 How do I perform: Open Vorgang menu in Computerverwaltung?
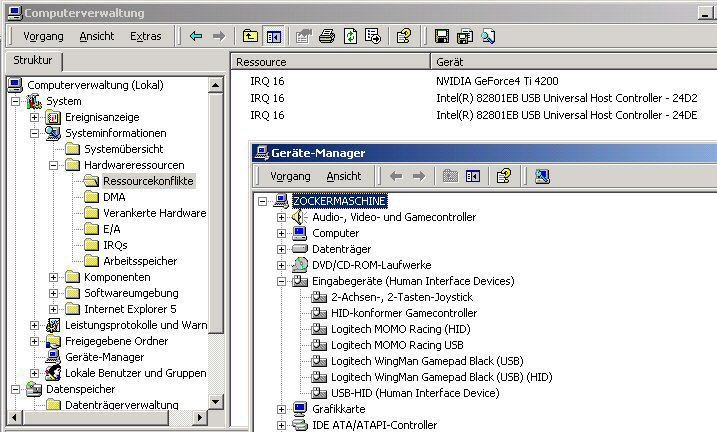(x=43, y=36)
